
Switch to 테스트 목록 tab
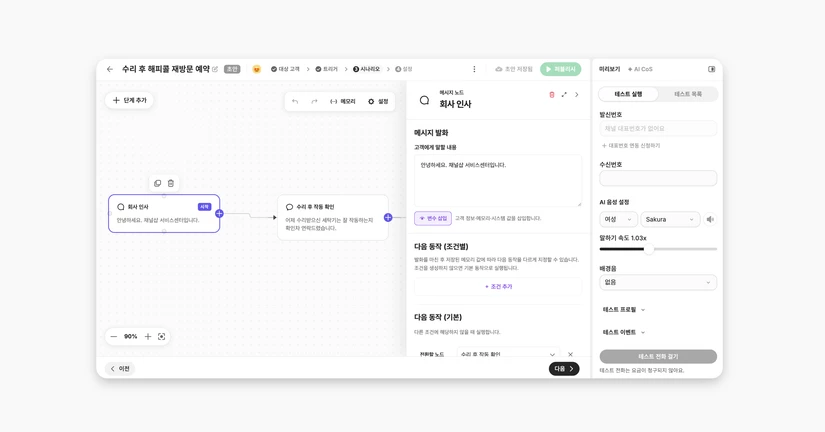point(688,94)
